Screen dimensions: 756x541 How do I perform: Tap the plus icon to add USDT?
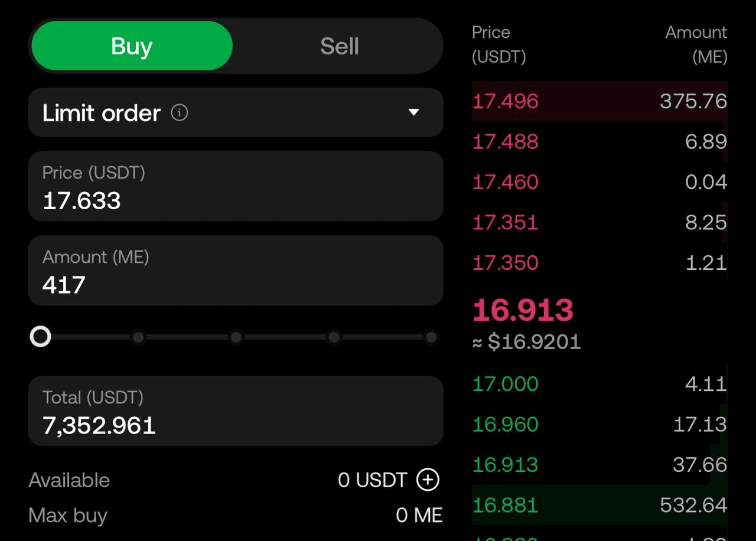(x=428, y=480)
